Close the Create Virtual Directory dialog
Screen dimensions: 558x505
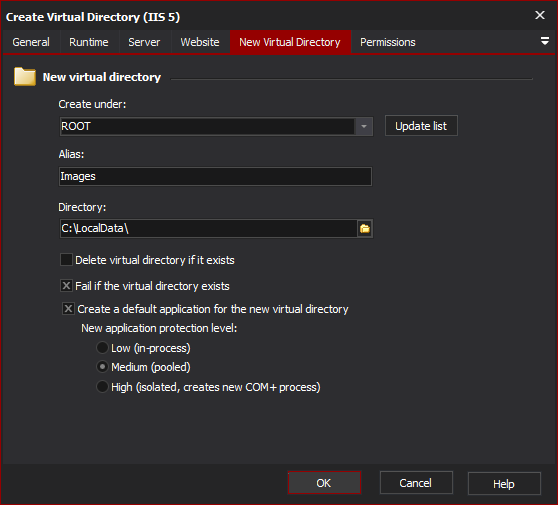coord(539,15)
